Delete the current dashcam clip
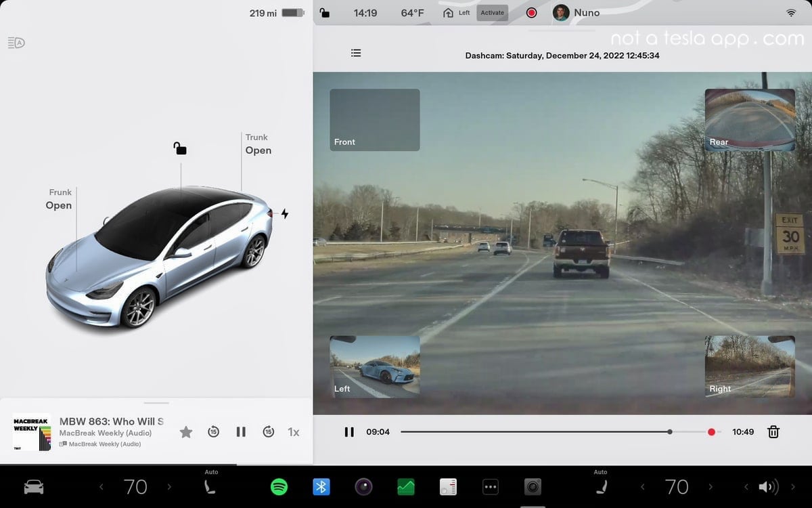812x508 pixels. [x=773, y=432]
